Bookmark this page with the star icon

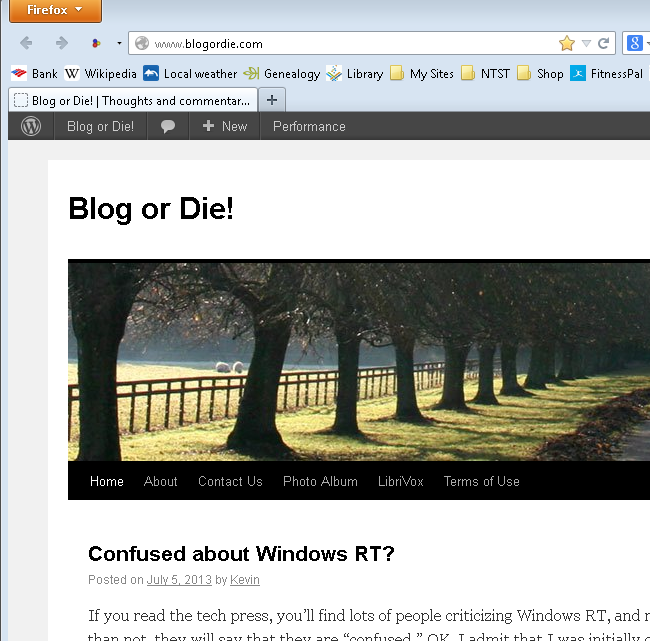[566, 43]
